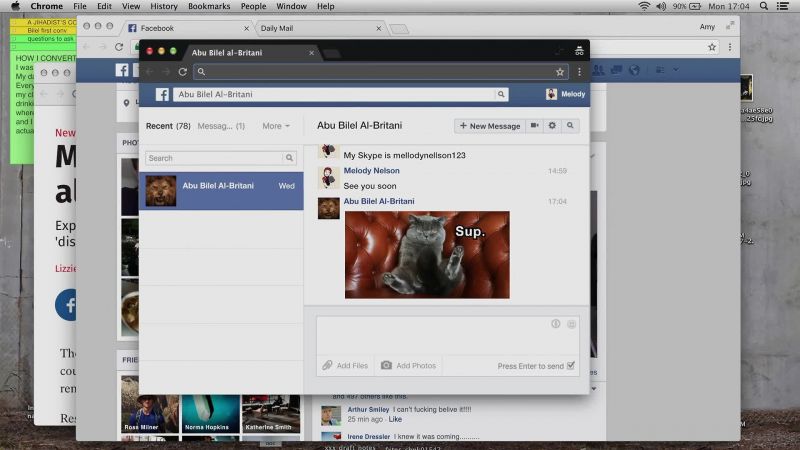Click the Wi-Fi status icon
This screenshot has height=450, width=800.
pyautogui.click(x=644, y=6)
